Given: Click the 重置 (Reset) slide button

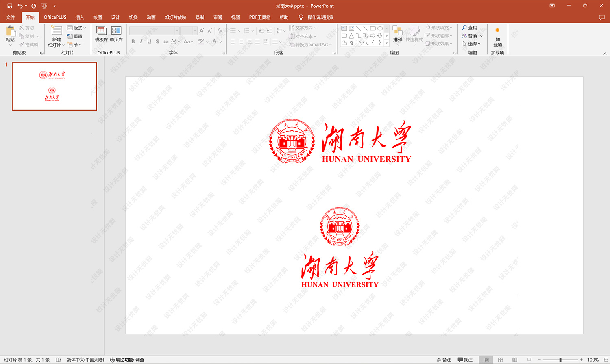Looking at the screenshot, I should click(x=75, y=36).
